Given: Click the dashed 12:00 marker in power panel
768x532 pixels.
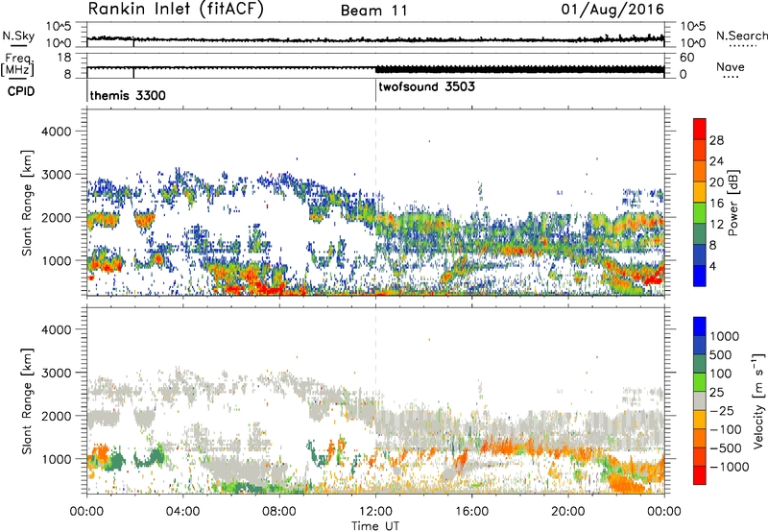Looking at the screenshot, I should tap(375, 202).
